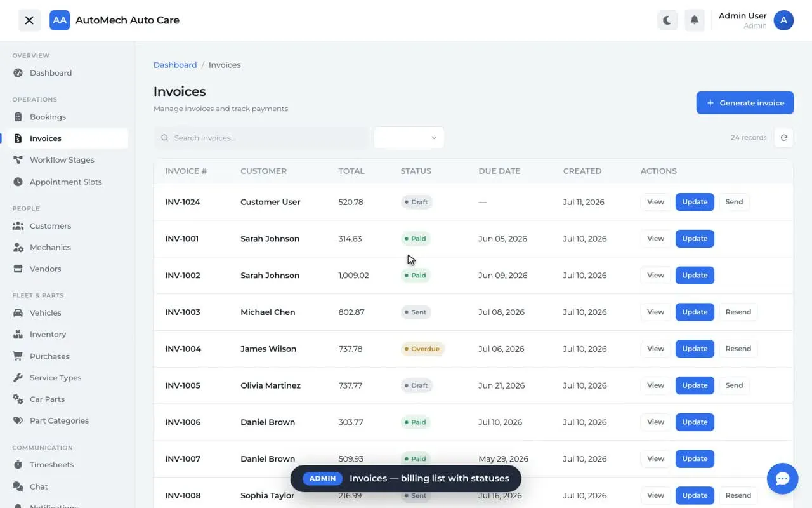Image resolution: width=812 pixels, height=508 pixels.
Task: Send invoice INV-1005 to Olivia Martinez
Action: coord(734,385)
